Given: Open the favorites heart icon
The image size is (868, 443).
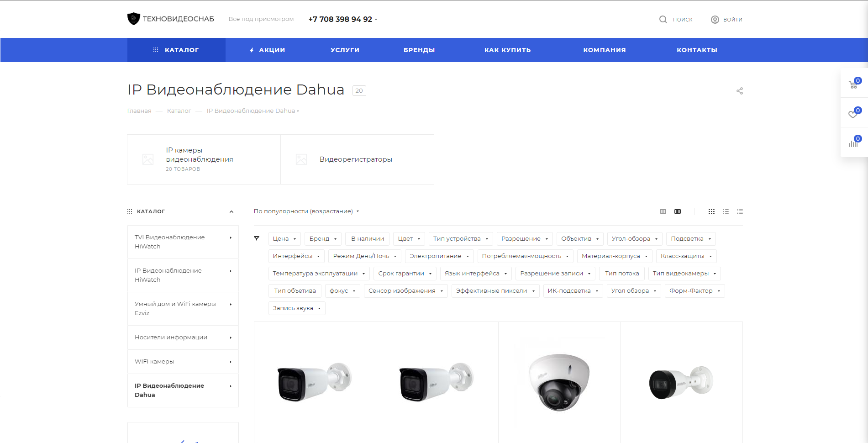Looking at the screenshot, I should point(853,114).
